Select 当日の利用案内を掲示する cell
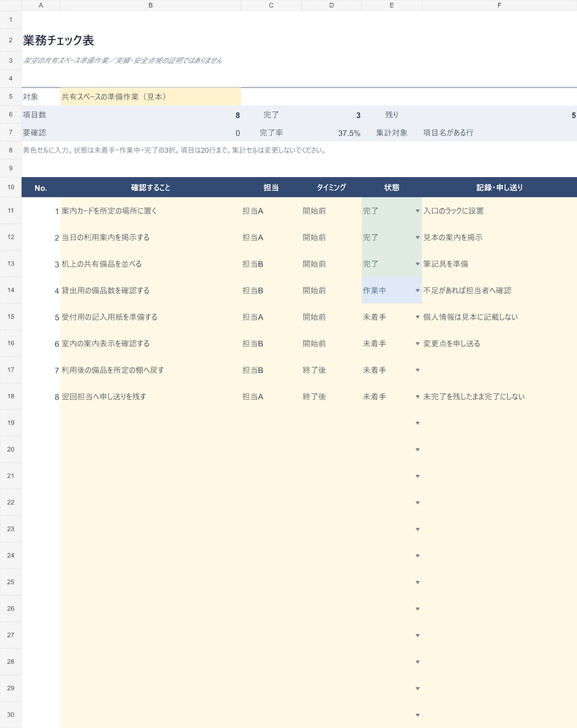577x728 pixels. point(150,237)
